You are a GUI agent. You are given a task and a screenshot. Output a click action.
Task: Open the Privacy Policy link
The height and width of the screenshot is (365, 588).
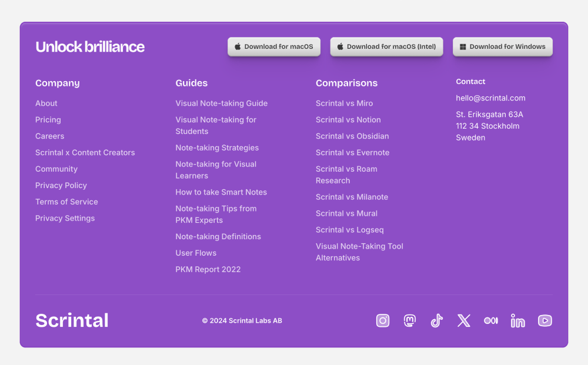click(x=61, y=186)
